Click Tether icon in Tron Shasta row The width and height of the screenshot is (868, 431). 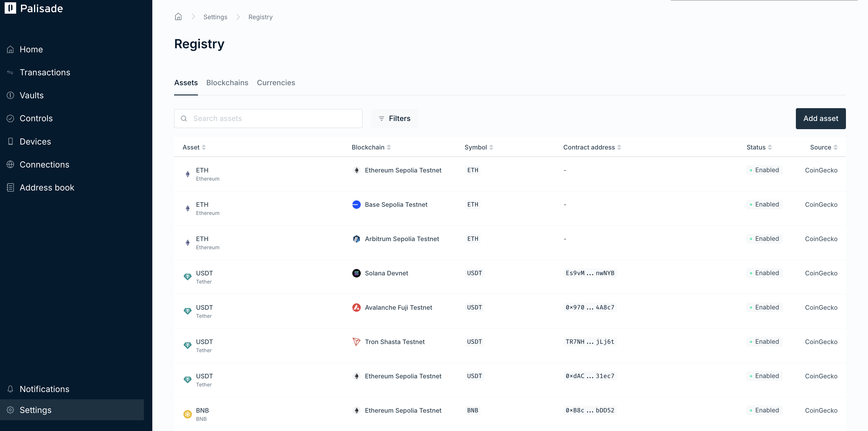tap(188, 346)
